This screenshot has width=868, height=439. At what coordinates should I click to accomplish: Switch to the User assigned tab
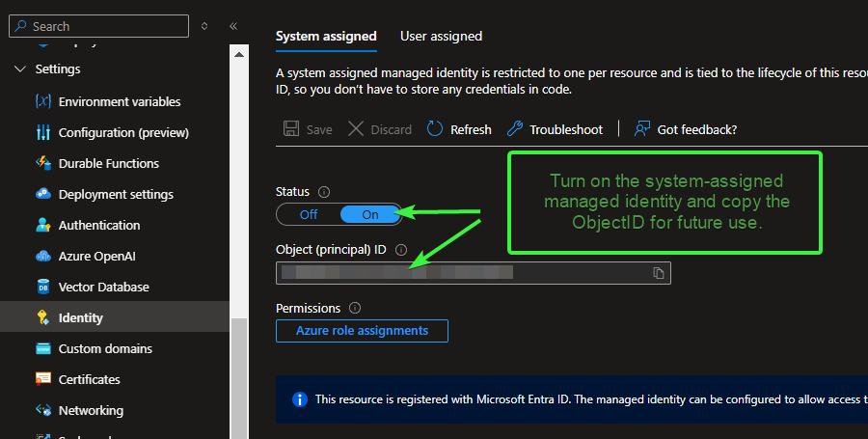[x=441, y=36]
